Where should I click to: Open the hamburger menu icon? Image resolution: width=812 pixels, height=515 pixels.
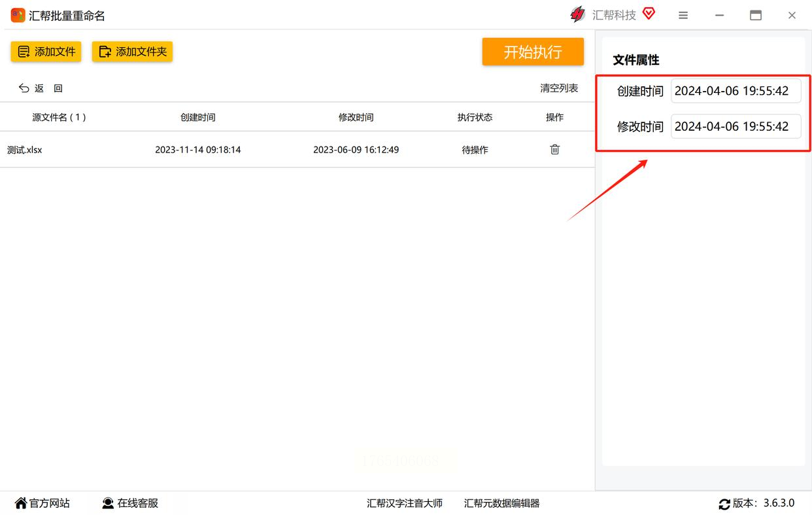click(683, 15)
